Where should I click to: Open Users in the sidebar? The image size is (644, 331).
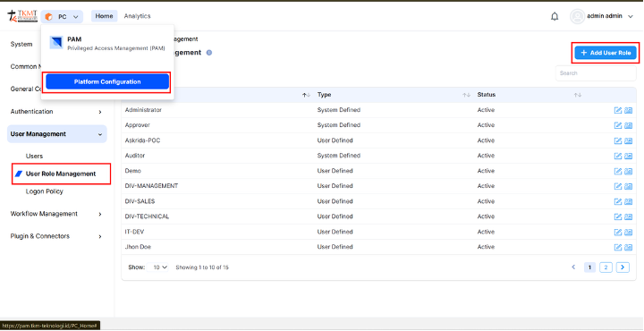tap(34, 156)
